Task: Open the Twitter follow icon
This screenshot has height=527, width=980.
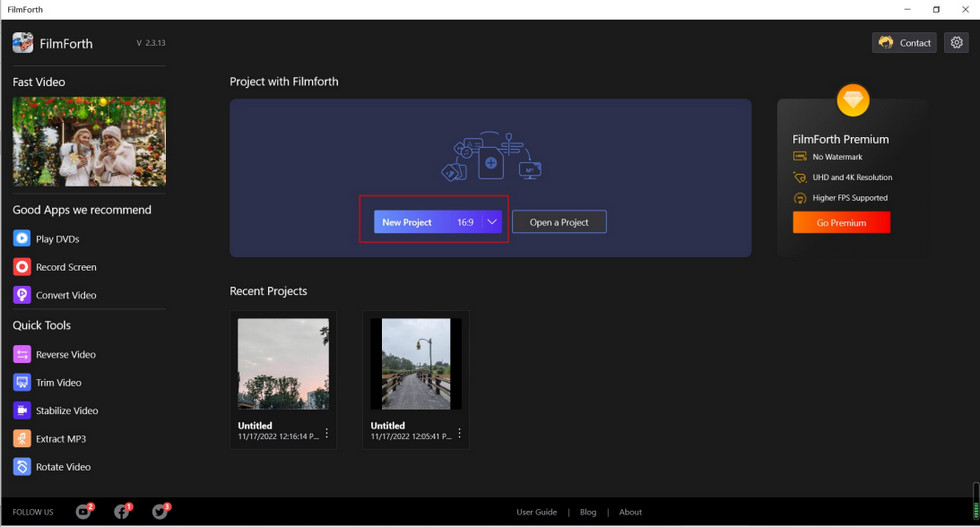Action: point(160,511)
